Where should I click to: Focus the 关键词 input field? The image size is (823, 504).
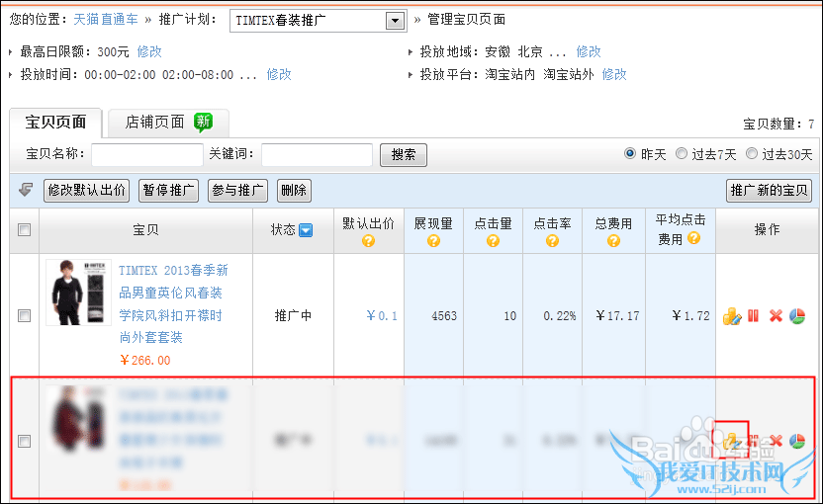pyautogui.click(x=317, y=155)
